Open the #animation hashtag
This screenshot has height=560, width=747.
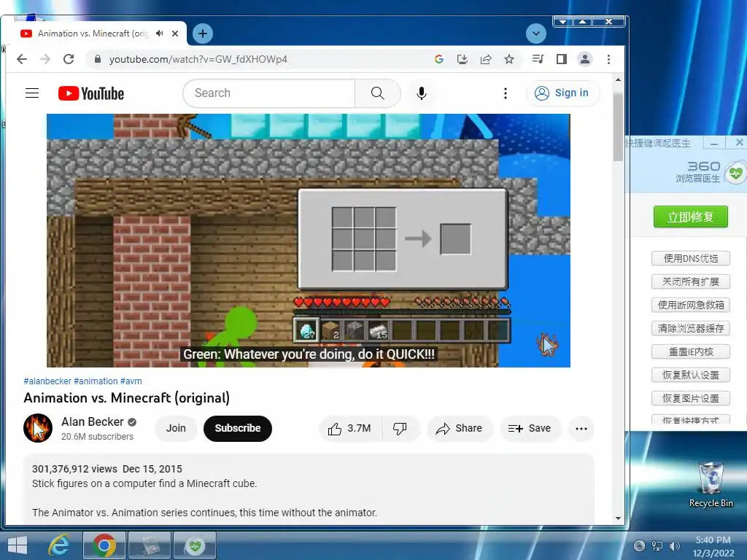pyautogui.click(x=96, y=381)
